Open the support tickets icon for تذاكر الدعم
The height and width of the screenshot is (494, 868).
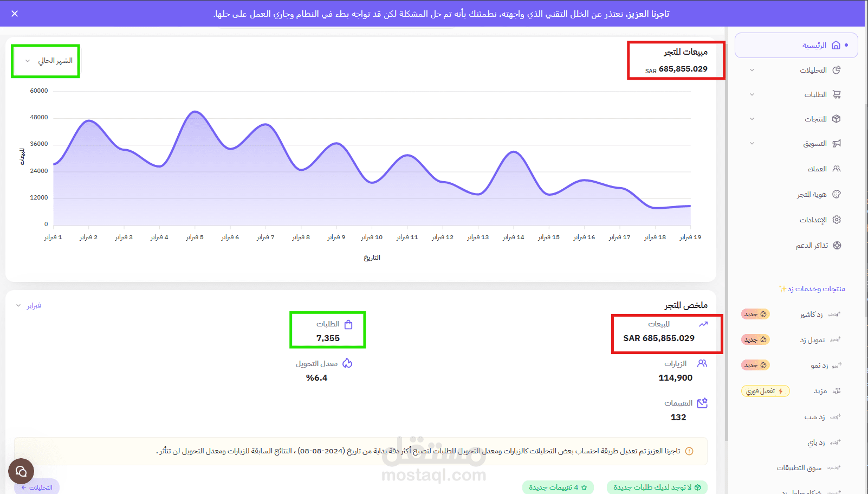(x=837, y=245)
